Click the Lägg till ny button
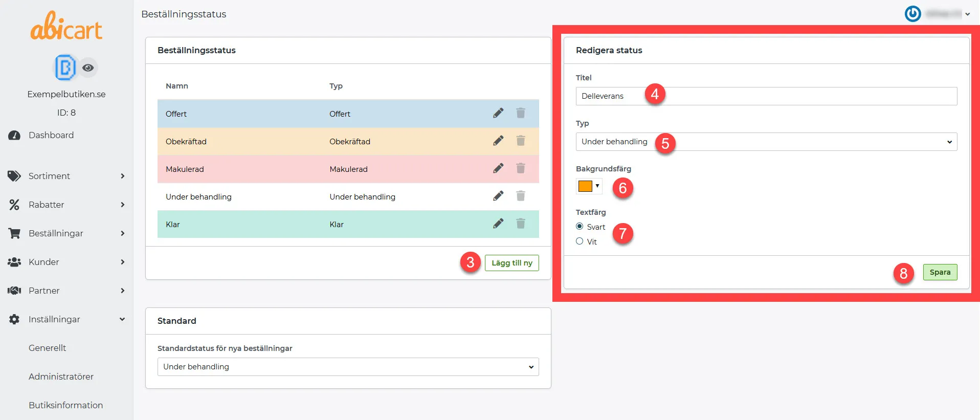The width and height of the screenshot is (980, 420). coord(512,263)
